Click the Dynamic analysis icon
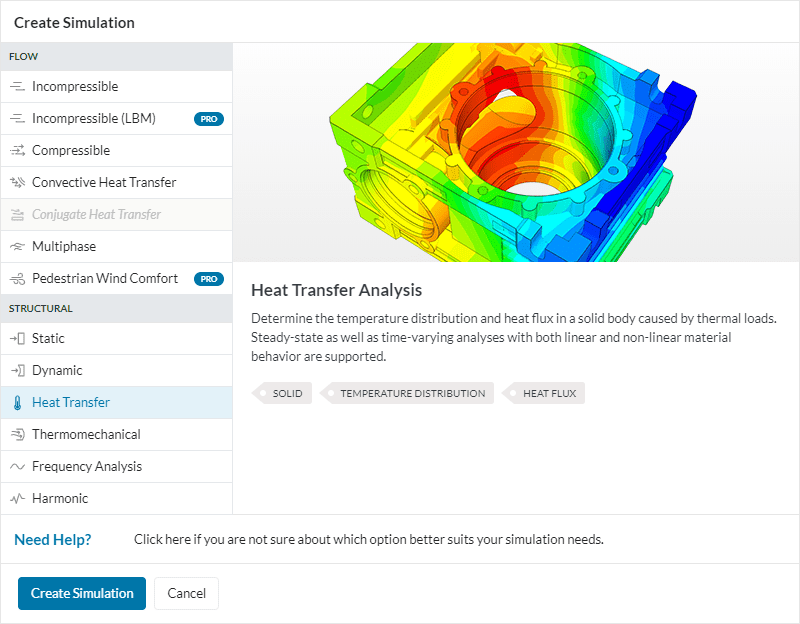This screenshot has width=800, height=624. pyautogui.click(x=17, y=371)
